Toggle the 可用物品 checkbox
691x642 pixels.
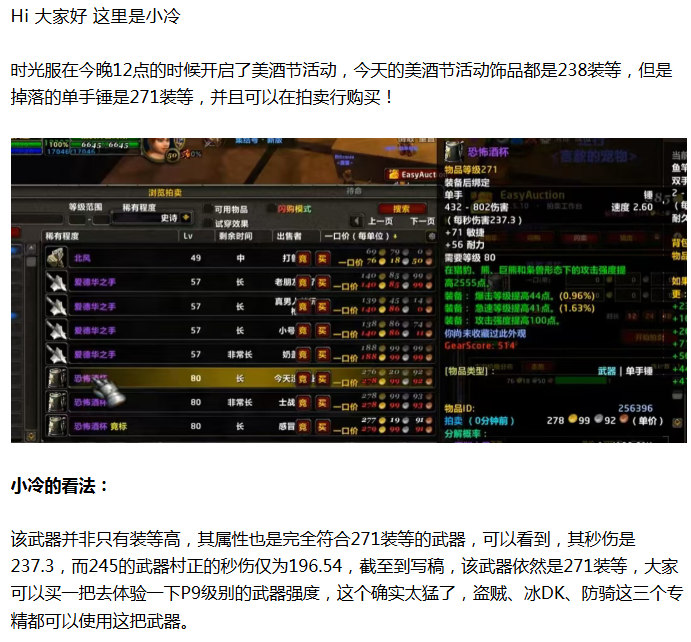tap(208, 209)
